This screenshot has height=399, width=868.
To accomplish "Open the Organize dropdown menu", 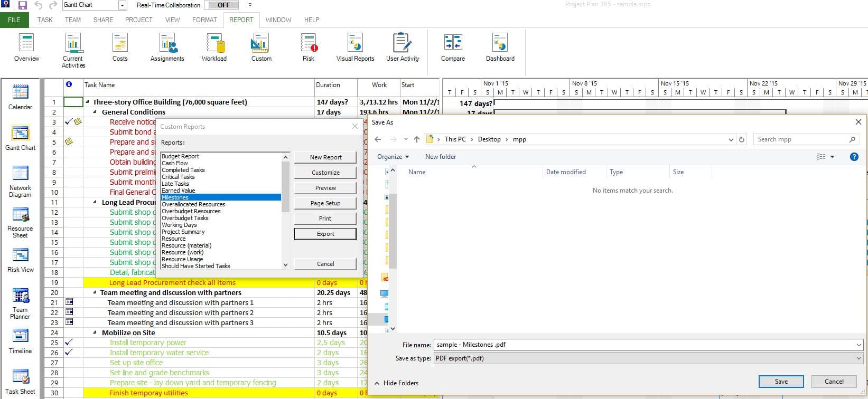I will coord(393,157).
